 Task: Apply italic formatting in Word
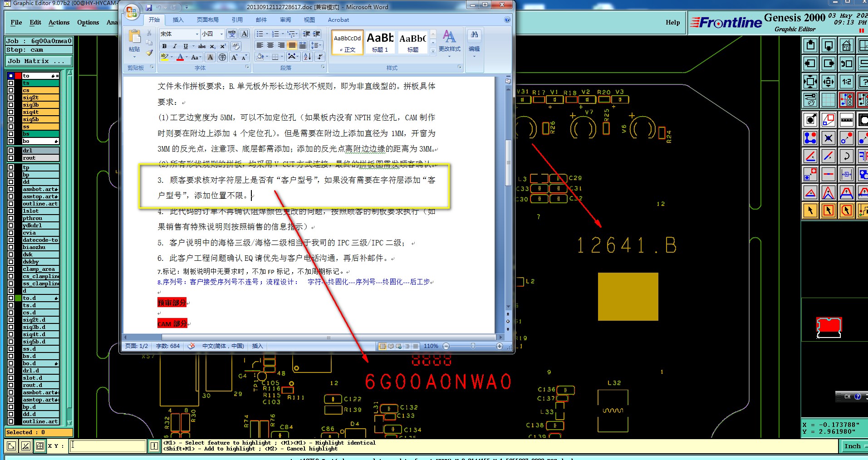coord(175,46)
